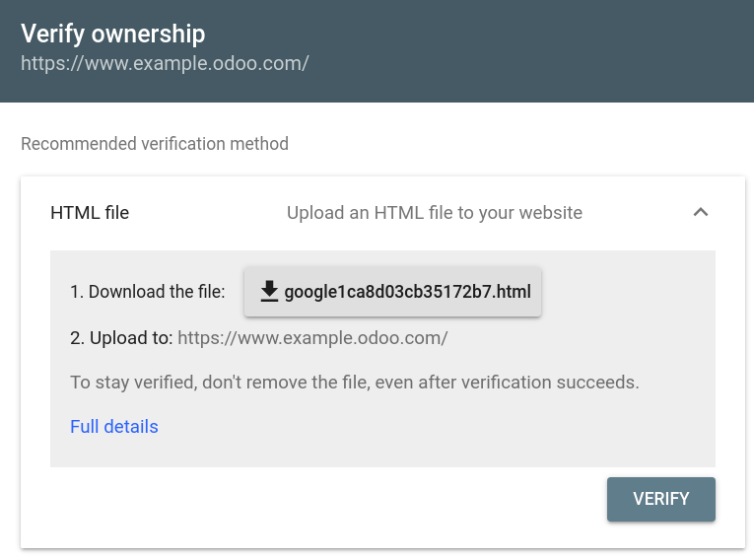Click "Recommended verification method" label
Viewport: 754px width, 560px height.
point(155,144)
